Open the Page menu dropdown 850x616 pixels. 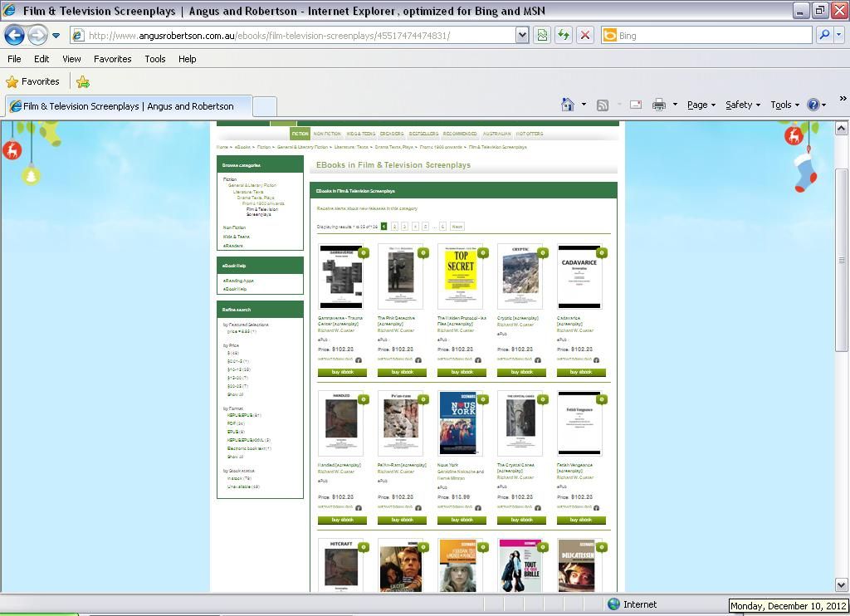point(701,105)
